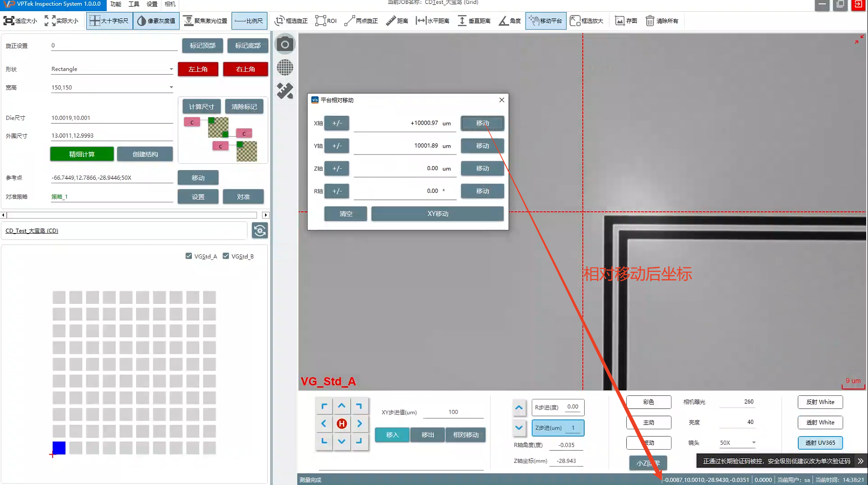Click the 清除所有 trash icon
The height and width of the screenshot is (485, 868).
click(x=662, y=21)
